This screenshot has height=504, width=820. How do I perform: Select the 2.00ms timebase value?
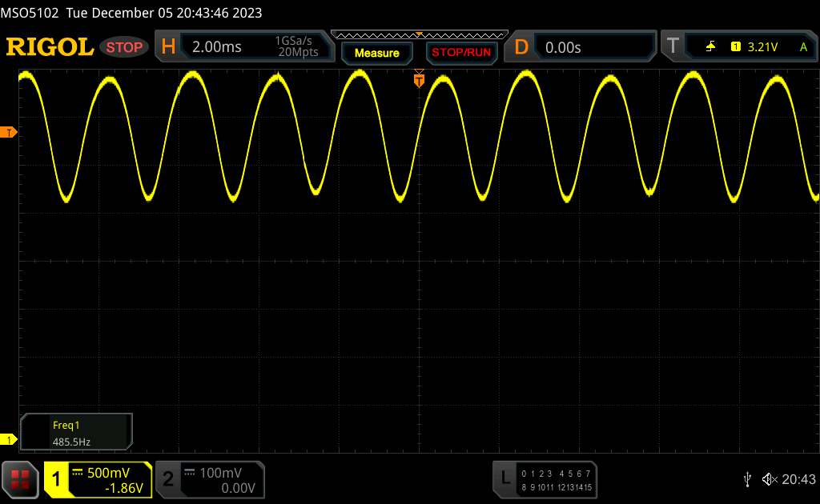click(x=216, y=47)
